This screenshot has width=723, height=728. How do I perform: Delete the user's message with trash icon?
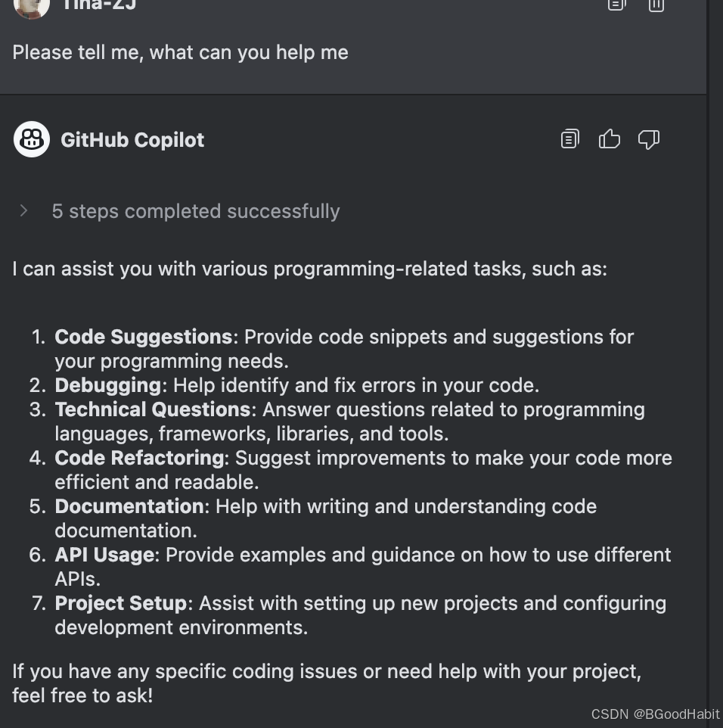pyautogui.click(x=656, y=5)
